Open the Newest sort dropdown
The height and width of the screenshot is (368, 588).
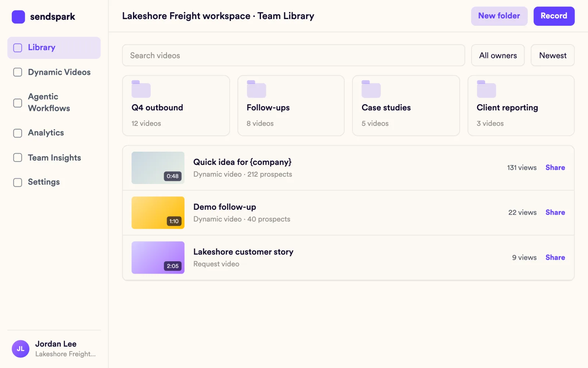(x=552, y=56)
